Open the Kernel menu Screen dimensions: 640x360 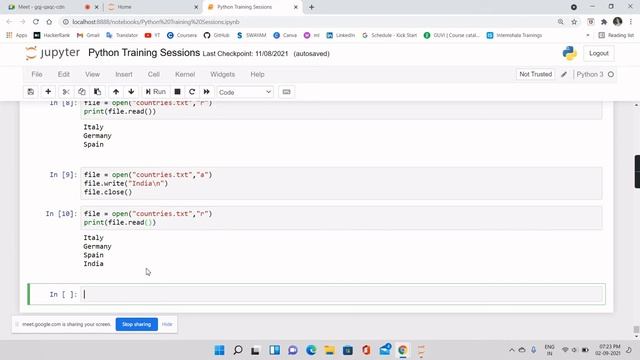click(x=185, y=74)
